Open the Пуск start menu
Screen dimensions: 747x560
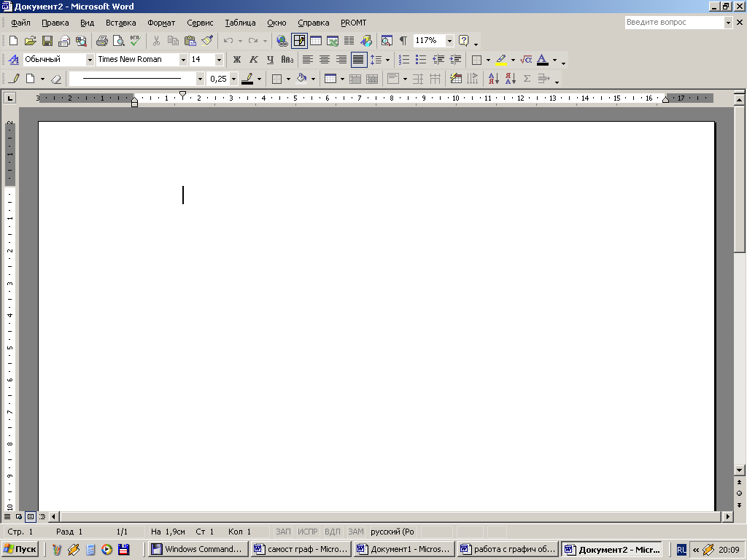(20, 549)
